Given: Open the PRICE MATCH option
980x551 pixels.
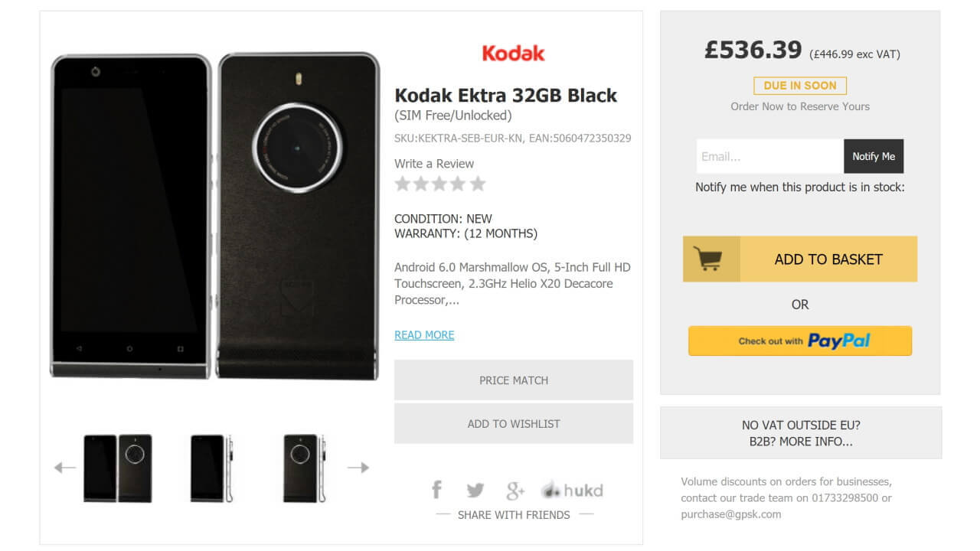Looking at the screenshot, I should (x=513, y=380).
